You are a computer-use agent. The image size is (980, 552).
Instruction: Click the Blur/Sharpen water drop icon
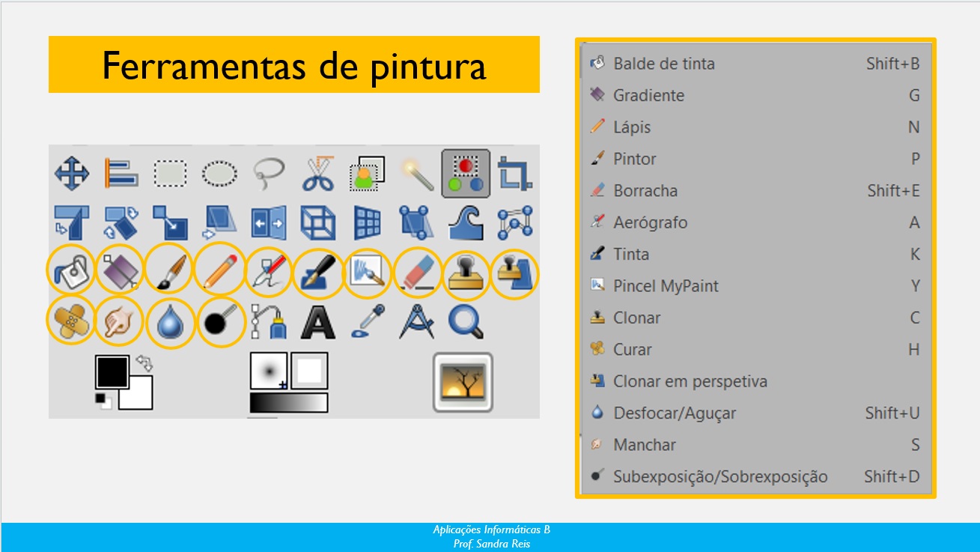pyautogui.click(x=169, y=322)
